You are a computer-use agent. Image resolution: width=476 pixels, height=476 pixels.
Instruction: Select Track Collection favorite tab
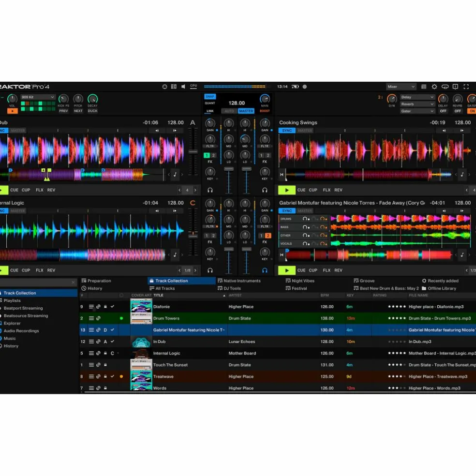point(181,281)
